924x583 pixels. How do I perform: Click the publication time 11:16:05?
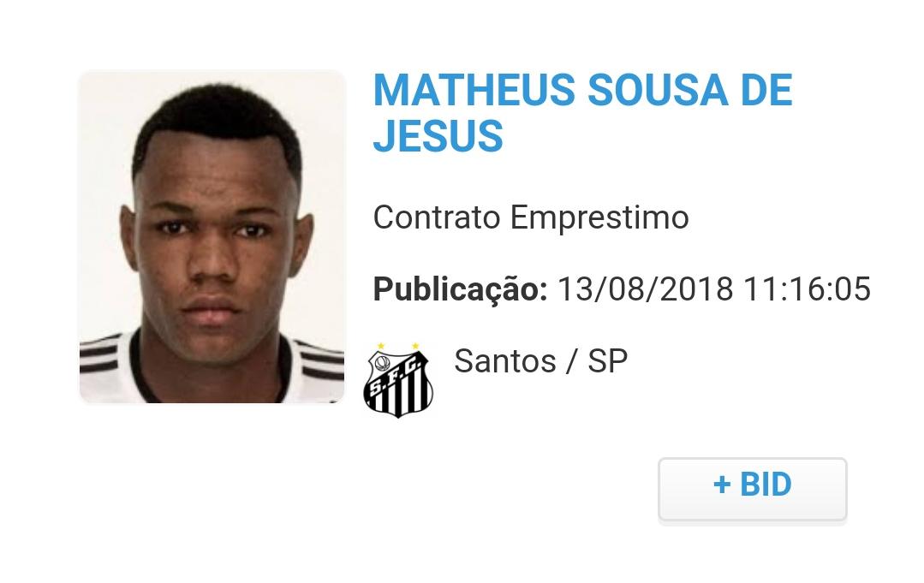tap(807, 289)
